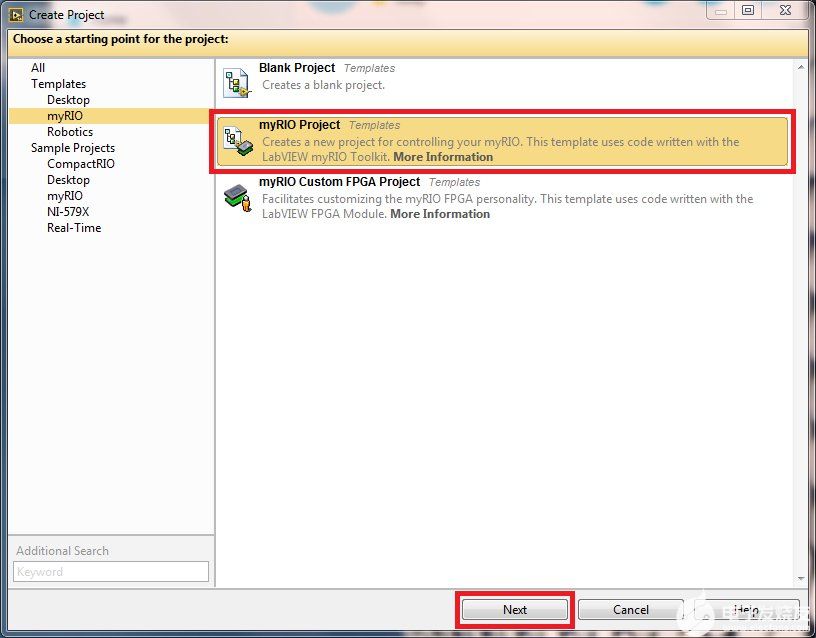Close the Create Project dialog
Viewport: 816px width, 638px height.
point(785,10)
